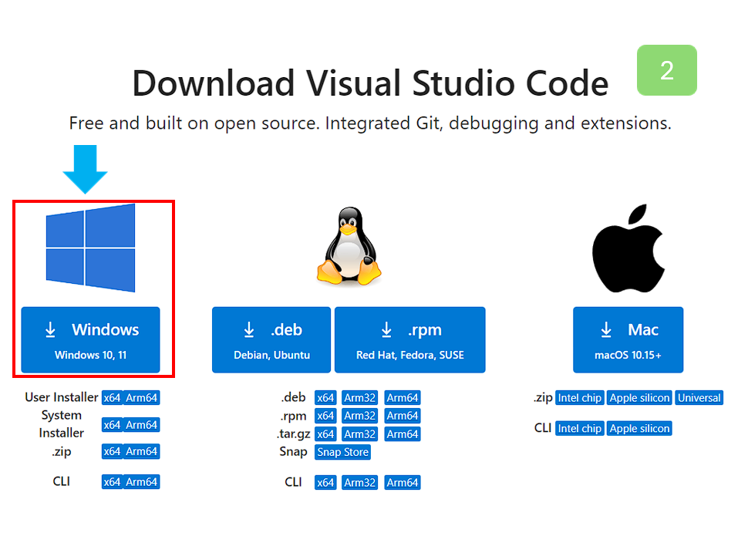Get Mac .zip for Intel chip
This screenshot has width=748, height=560.
pyautogui.click(x=580, y=398)
